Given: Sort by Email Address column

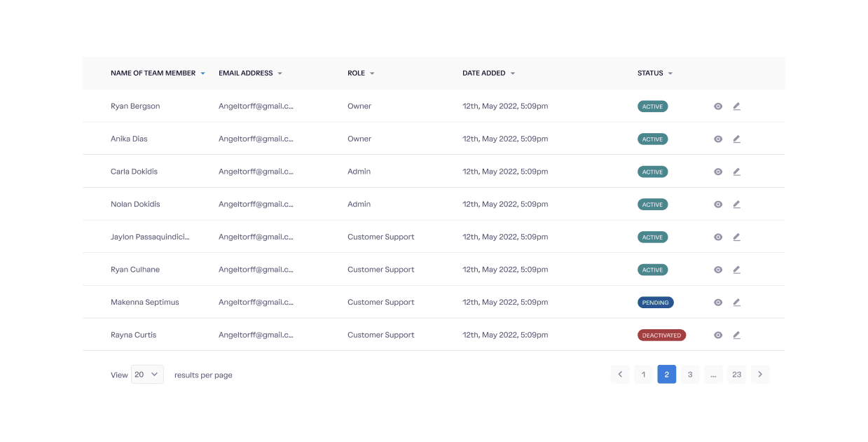Looking at the screenshot, I should [x=250, y=73].
